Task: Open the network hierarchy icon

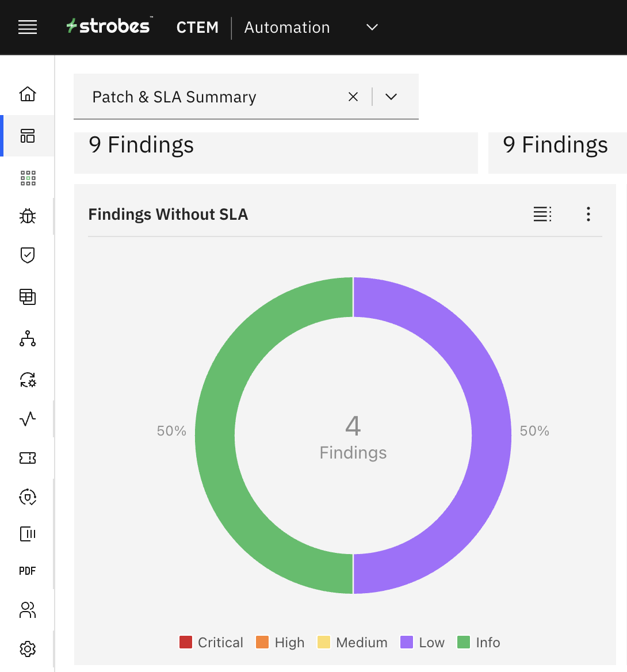Action: 28,339
